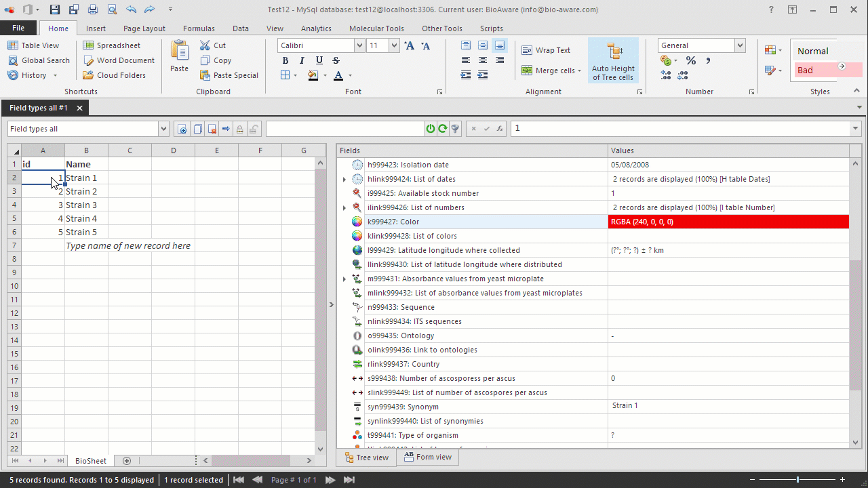Open the fill color bucket icon

pyautogui.click(x=313, y=75)
